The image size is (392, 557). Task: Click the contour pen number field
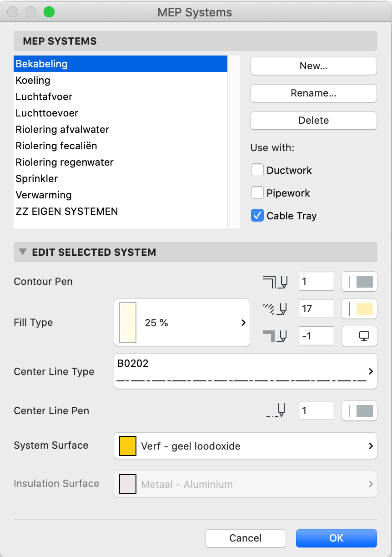coord(317,282)
